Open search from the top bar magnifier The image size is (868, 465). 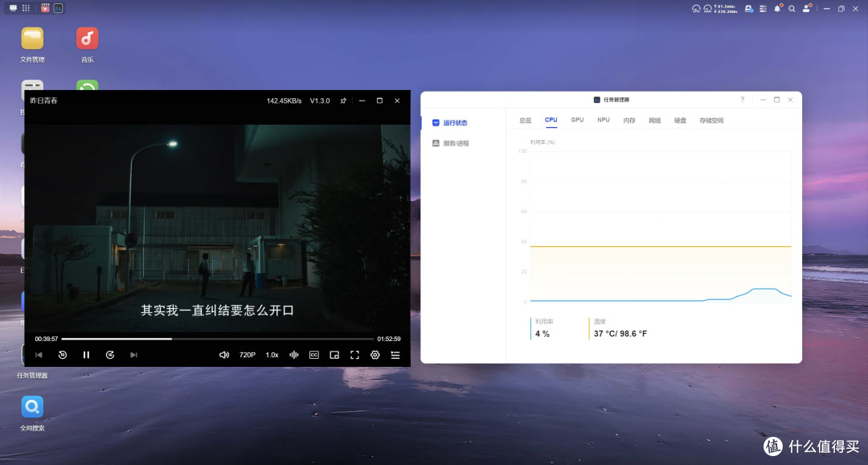click(792, 9)
